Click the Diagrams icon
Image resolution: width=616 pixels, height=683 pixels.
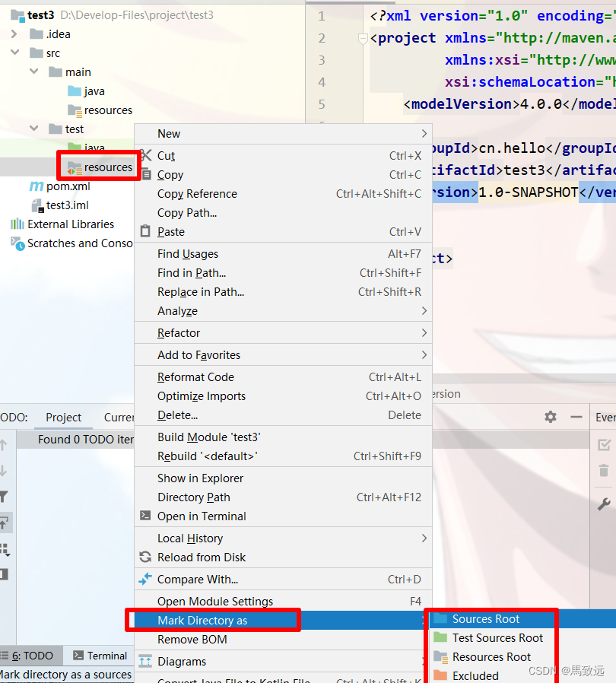tap(145, 661)
